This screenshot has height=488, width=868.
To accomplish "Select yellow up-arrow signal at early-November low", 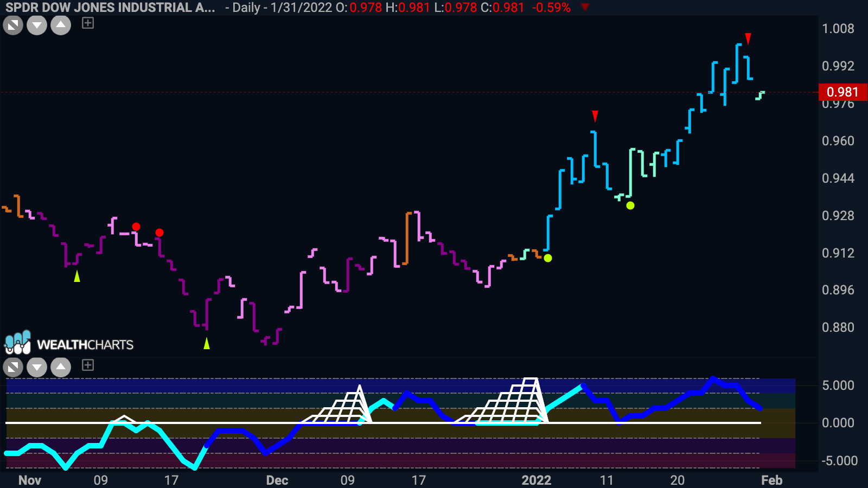I will point(77,276).
